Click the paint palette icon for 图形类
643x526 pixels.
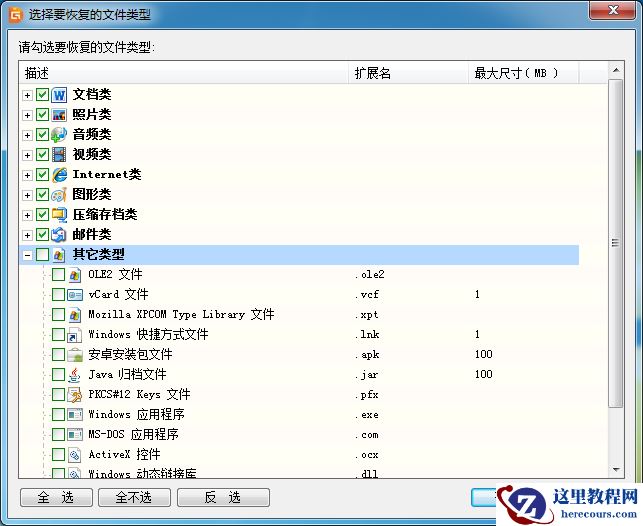tap(59, 195)
